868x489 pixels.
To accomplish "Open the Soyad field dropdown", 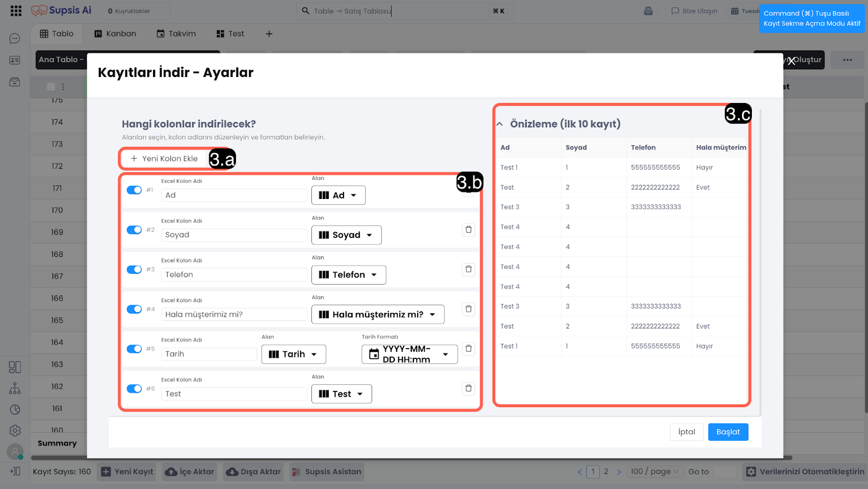I will point(346,235).
